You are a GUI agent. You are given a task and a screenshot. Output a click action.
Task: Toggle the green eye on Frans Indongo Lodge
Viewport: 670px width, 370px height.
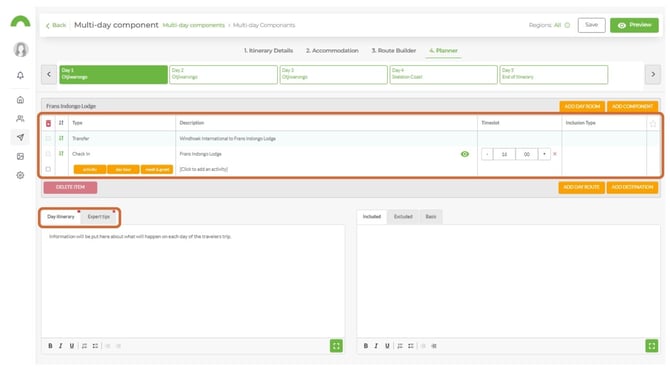click(465, 154)
